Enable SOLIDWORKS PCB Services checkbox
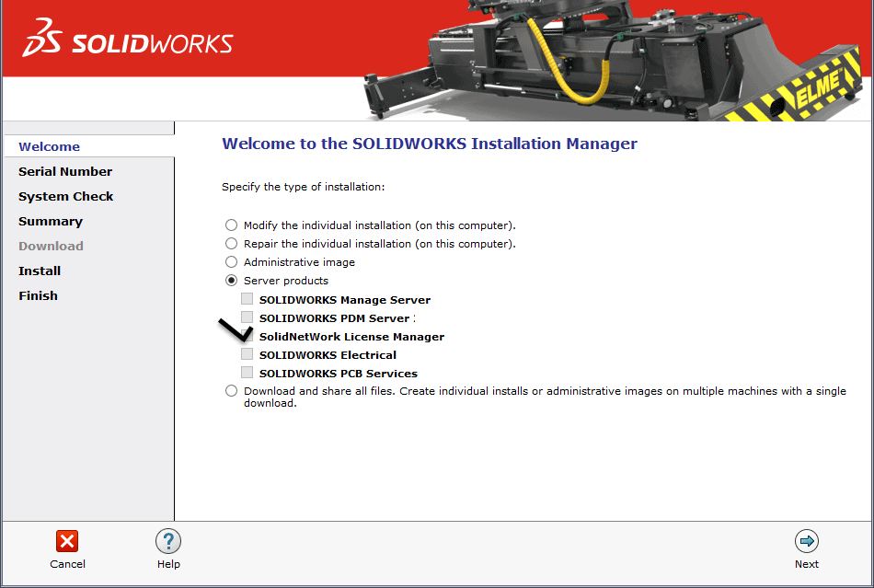The height and width of the screenshot is (588, 874). pos(247,373)
